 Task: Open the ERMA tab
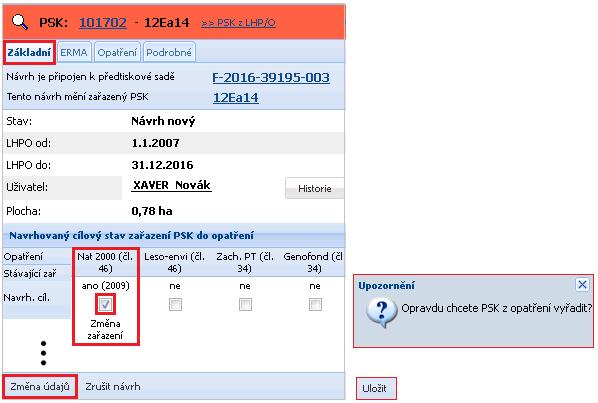74,52
